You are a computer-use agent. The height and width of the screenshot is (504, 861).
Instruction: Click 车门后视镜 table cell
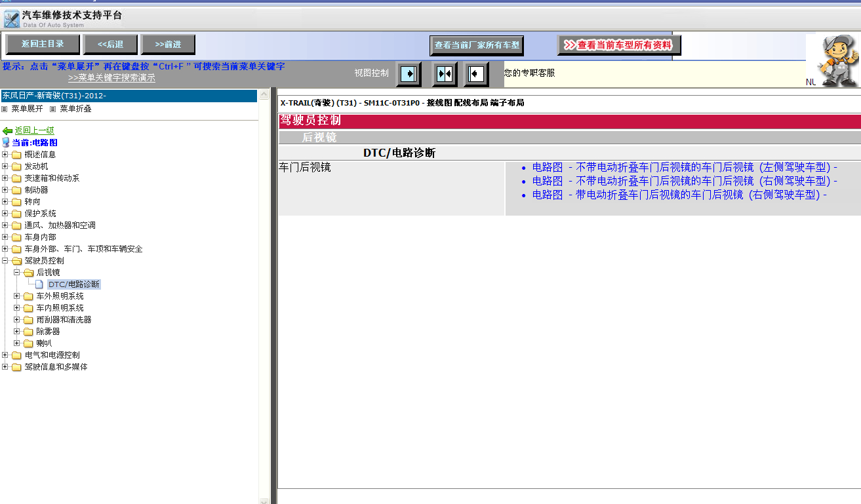coord(391,189)
